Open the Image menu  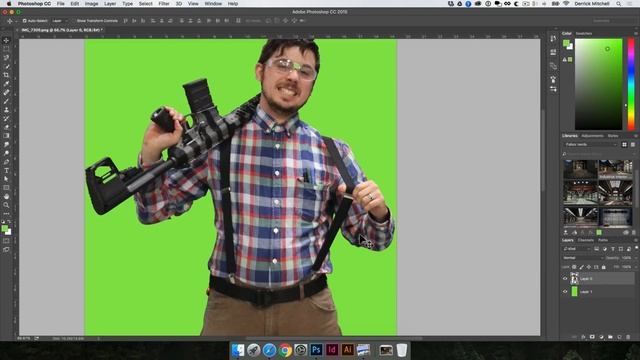pyautogui.click(x=91, y=4)
